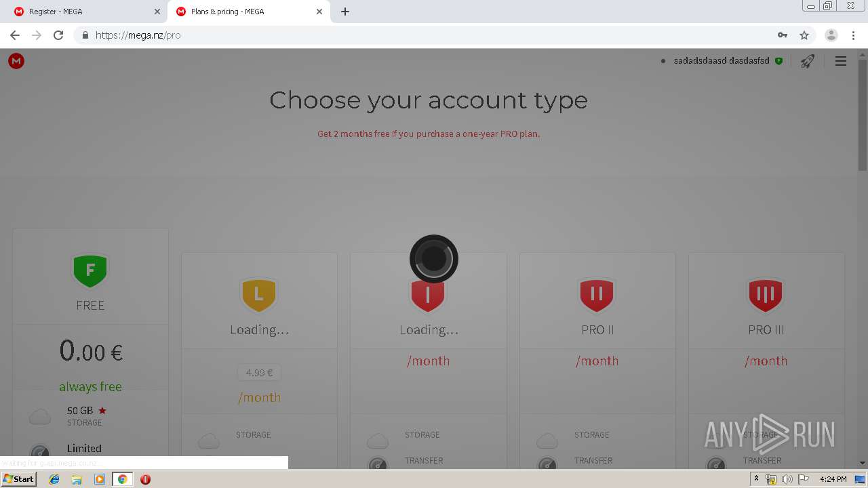The image size is (868, 488).
Task: Close the Register - MEGA tab
Action: click(157, 12)
